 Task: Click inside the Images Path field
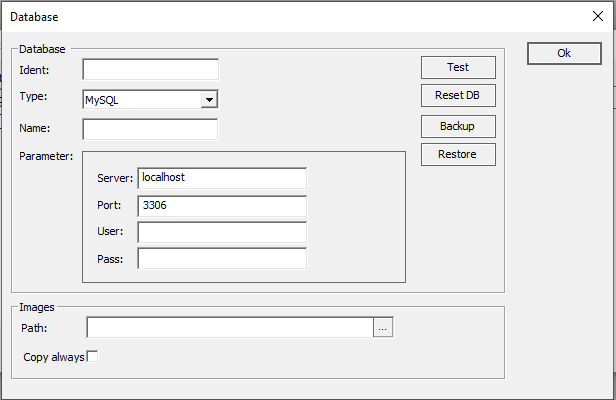(230, 327)
